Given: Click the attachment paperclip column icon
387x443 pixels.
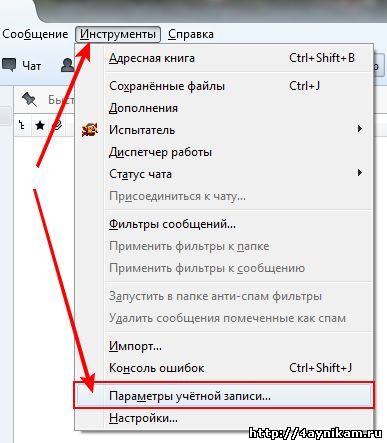Looking at the screenshot, I should click(58, 125).
